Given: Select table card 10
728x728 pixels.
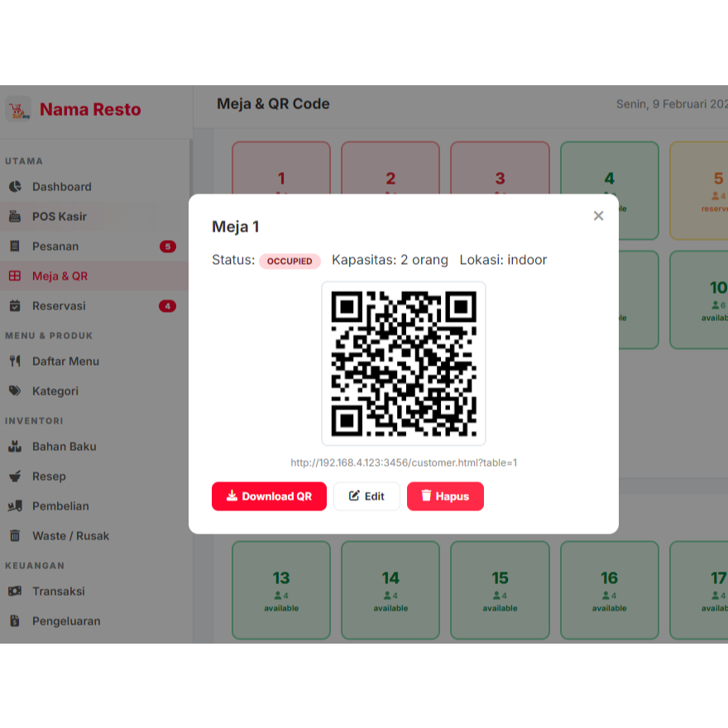Looking at the screenshot, I should pos(699,300).
